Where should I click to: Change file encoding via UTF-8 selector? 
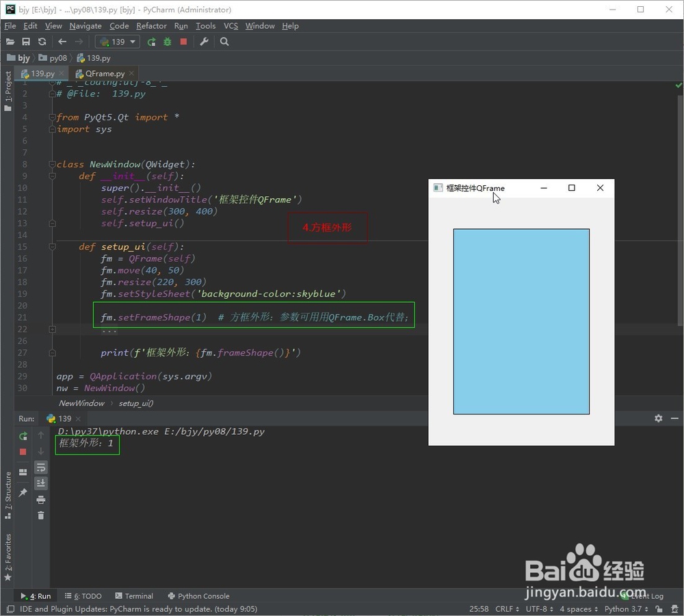539,609
